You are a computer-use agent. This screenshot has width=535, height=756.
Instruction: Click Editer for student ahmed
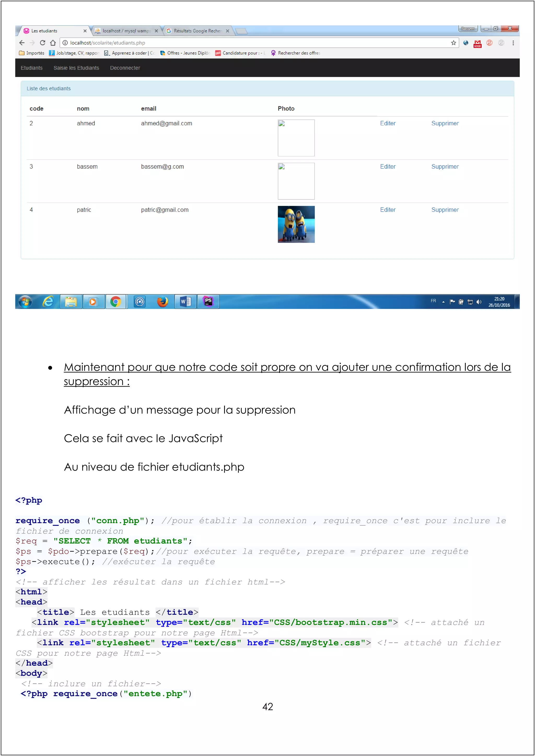(388, 123)
